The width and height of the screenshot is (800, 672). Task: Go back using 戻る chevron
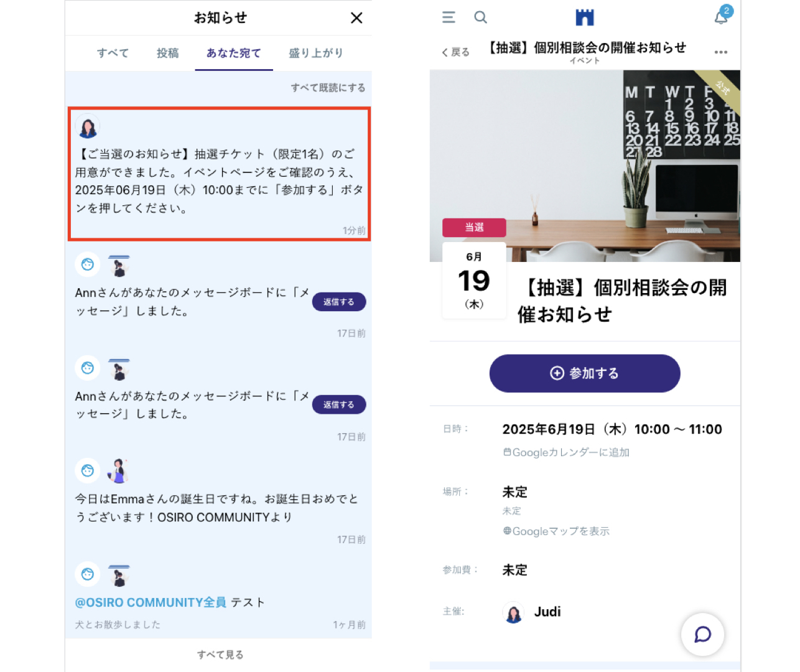(456, 52)
